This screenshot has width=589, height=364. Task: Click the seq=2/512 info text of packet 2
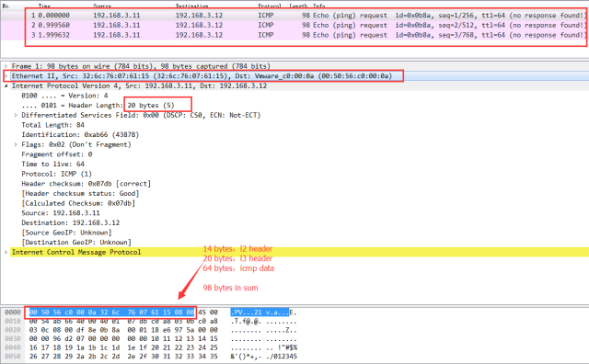tap(456, 25)
